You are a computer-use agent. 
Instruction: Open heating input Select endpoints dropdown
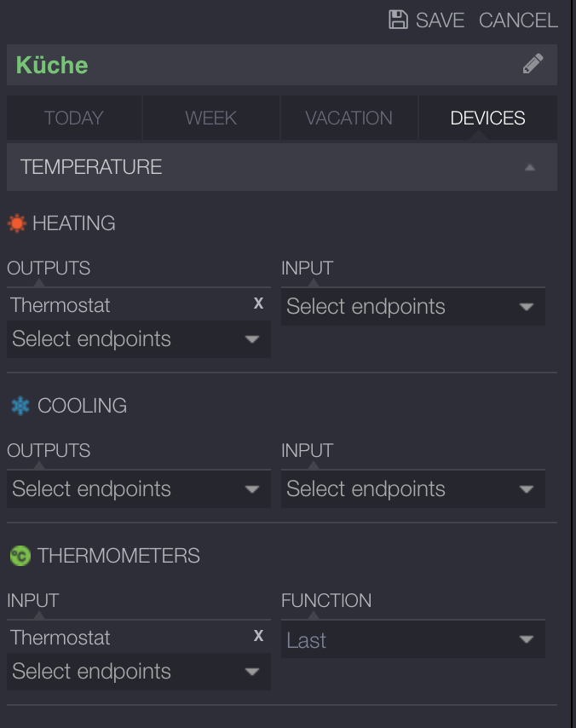pos(412,307)
